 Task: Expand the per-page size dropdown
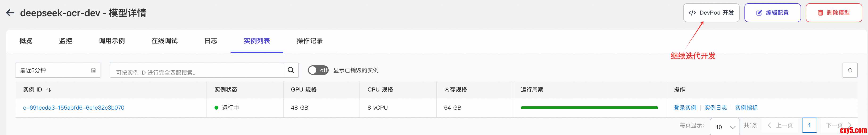click(x=725, y=127)
